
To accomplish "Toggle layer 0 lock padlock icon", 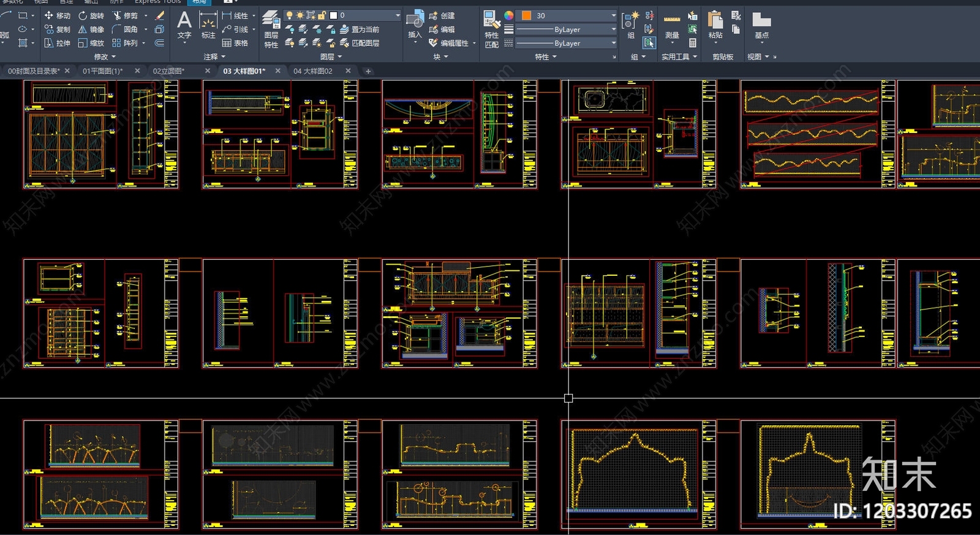I will click(x=322, y=15).
